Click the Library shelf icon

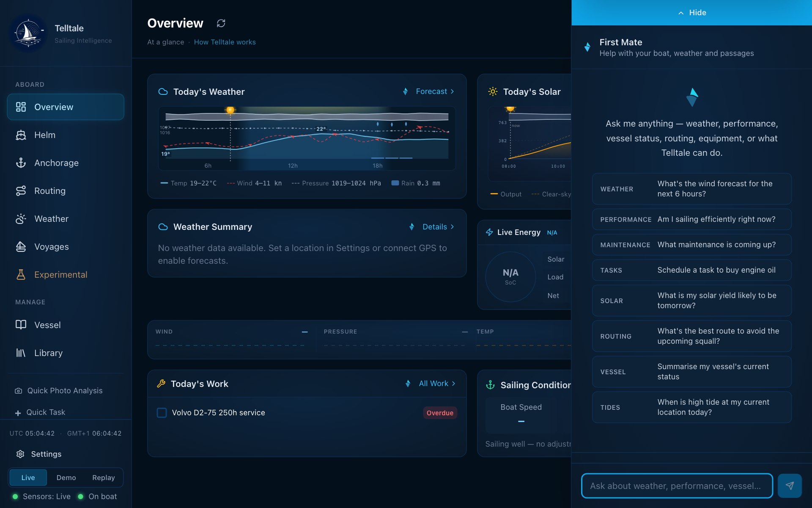click(x=21, y=353)
